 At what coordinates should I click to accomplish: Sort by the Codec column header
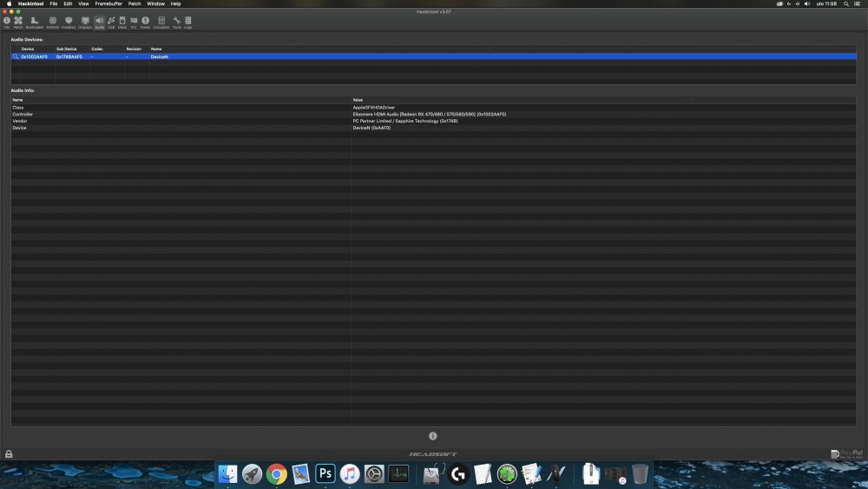click(x=108, y=49)
